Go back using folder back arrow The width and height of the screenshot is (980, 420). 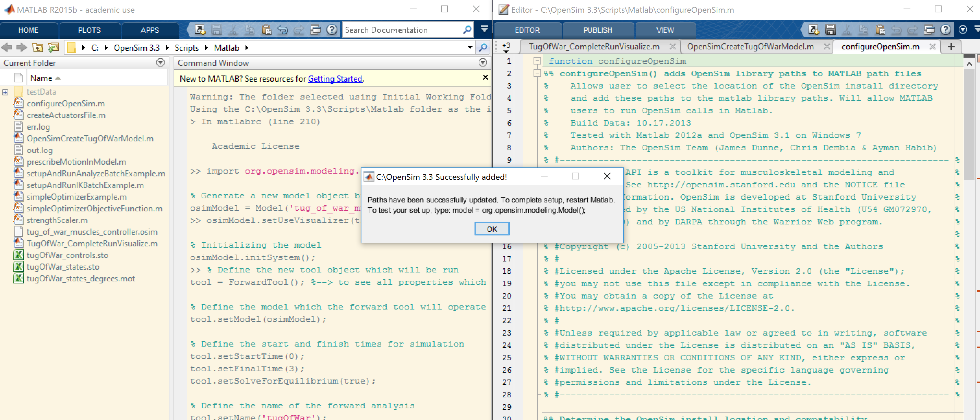click(x=7, y=48)
